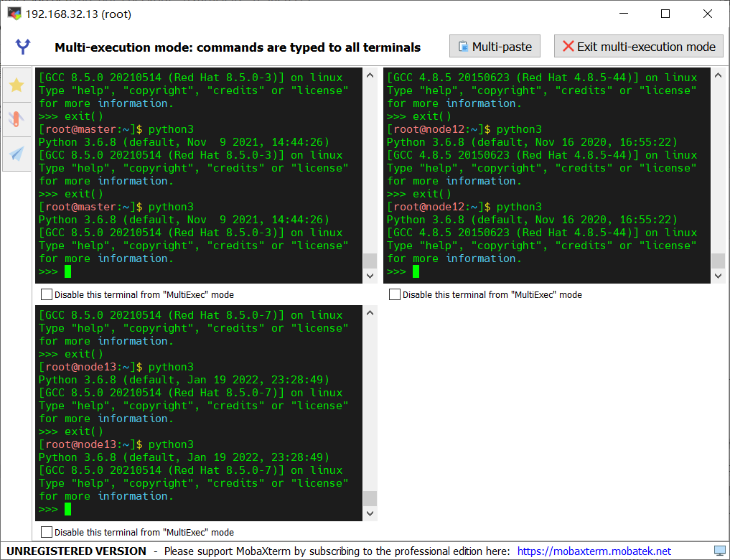The width and height of the screenshot is (730, 560).
Task: Open the Sessions star sidebar tab
Action: [17, 85]
